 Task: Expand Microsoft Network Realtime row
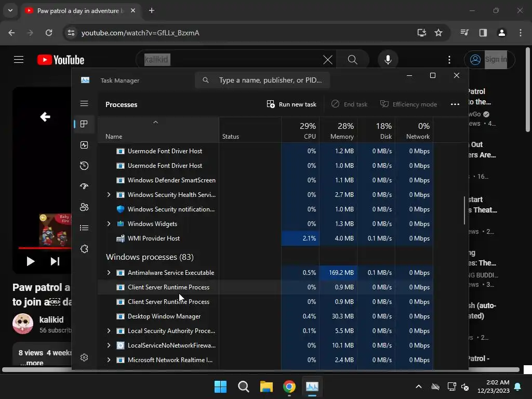[x=109, y=360]
